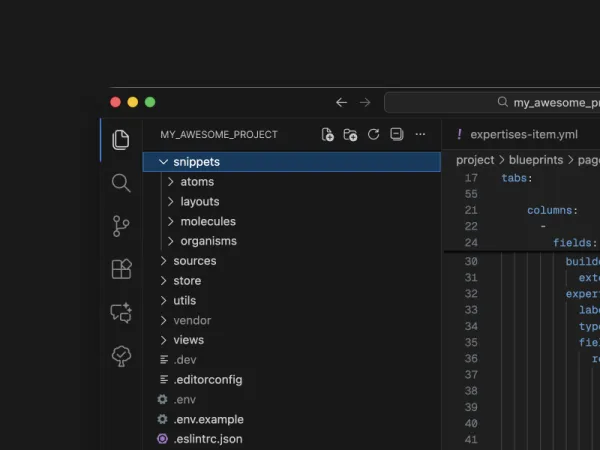Screen dimensions: 600x450
Task: Go back with the left arrow
Action: tap(341, 103)
